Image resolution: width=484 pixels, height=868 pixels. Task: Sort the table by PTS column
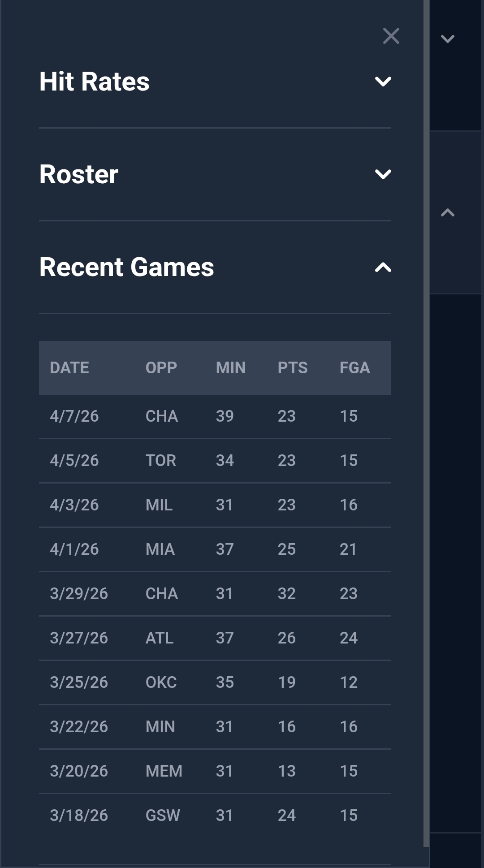click(x=292, y=368)
